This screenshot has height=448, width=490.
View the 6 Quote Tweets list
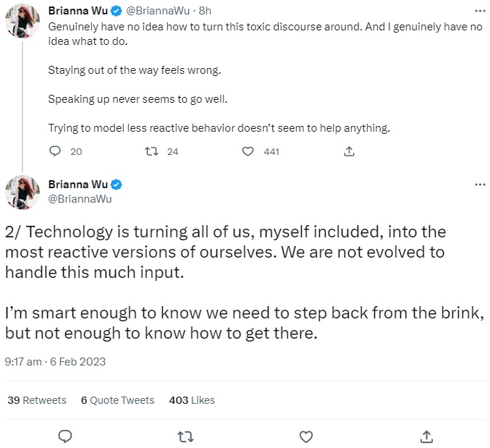117,400
